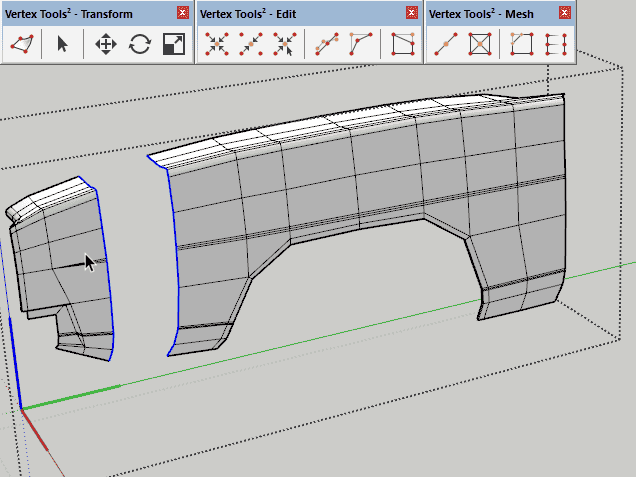The height and width of the screenshot is (477, 636).
Task: Click the Merge close vertices icon
Action: click(251, 44)
